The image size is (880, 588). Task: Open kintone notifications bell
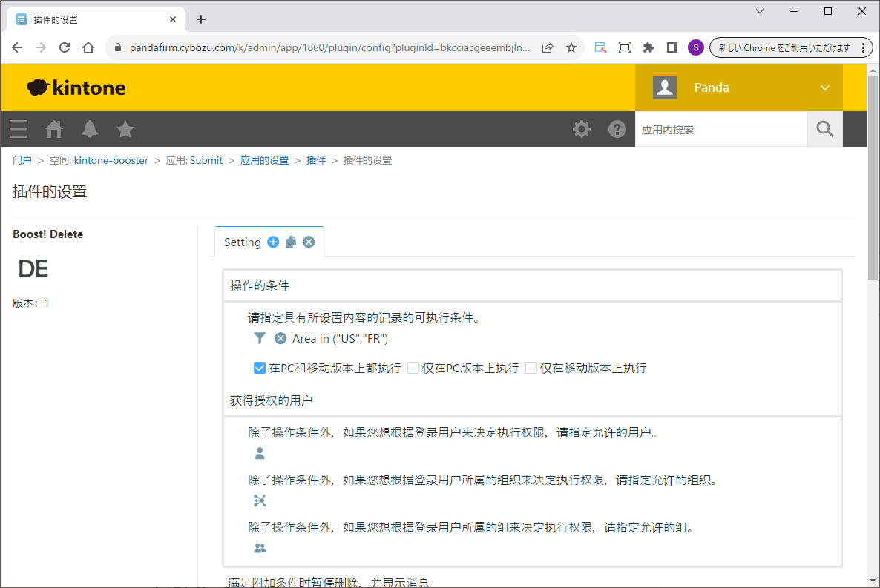[x=90, y=129]
